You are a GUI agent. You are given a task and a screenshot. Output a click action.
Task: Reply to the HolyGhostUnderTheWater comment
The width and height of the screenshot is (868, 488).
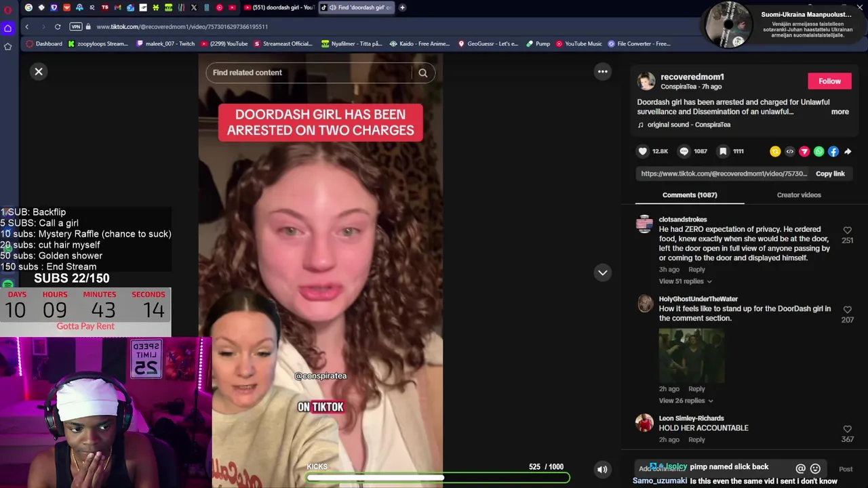tap(696, 389)
